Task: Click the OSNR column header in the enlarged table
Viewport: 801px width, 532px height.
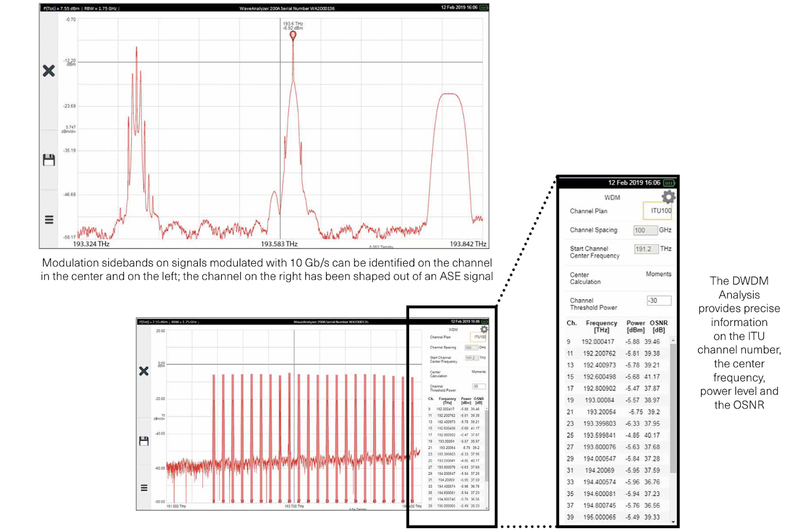Action: click(x=658, y=326)
